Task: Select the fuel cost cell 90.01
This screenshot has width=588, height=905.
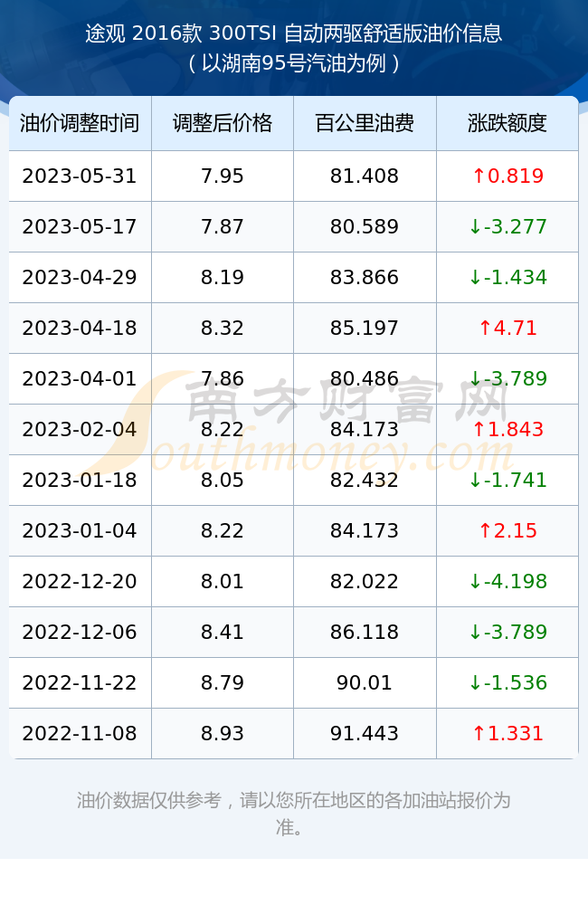Action: pyautogui.click(x=365, y=682)
